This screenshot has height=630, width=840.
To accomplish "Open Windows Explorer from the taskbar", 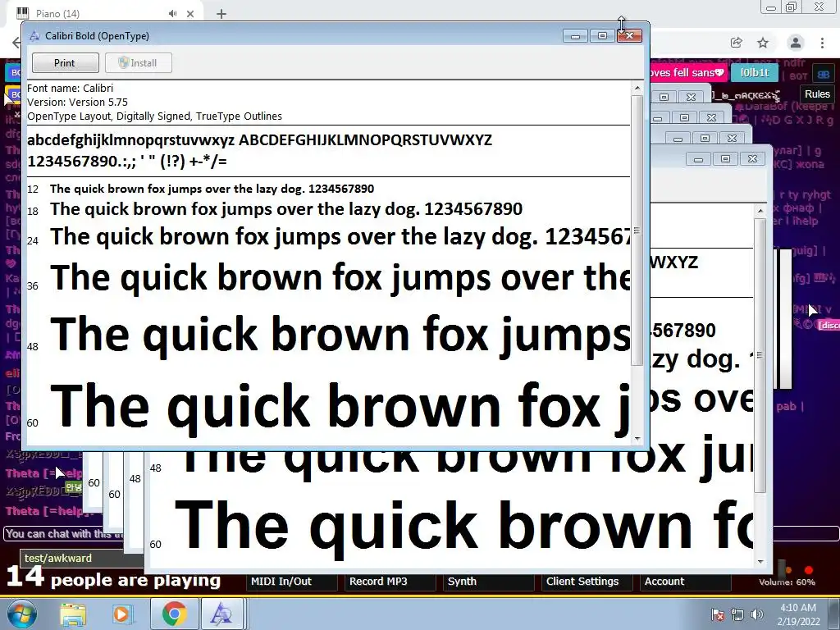I will coord(73,614).
